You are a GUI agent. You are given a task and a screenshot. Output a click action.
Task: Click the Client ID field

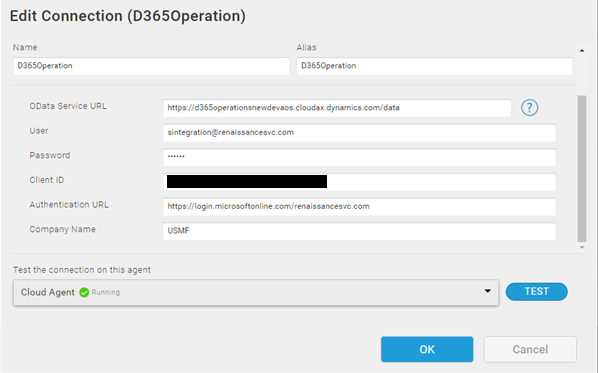pos(359,182)
